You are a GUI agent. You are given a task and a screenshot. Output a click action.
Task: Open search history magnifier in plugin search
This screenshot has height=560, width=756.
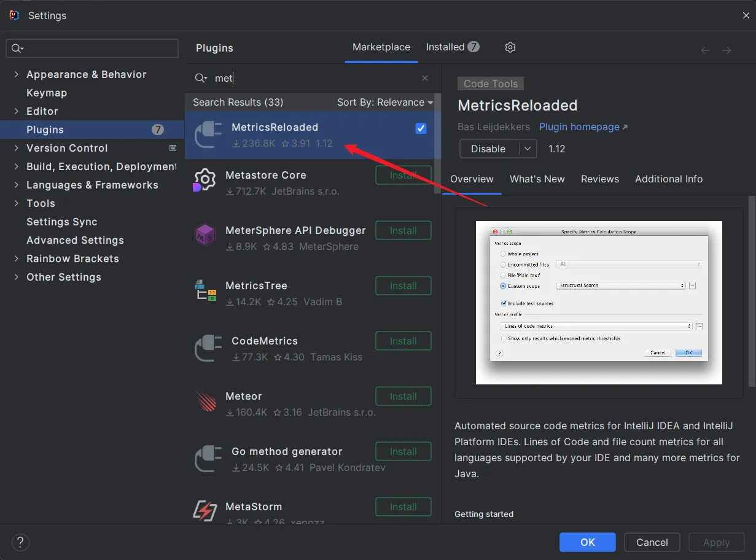tap(201, 78)
